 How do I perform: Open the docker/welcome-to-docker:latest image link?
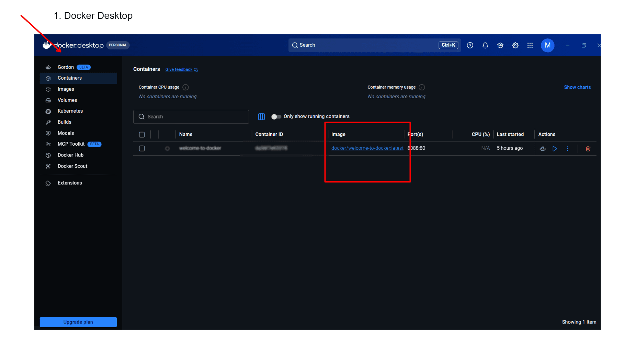tap(367, 148)
